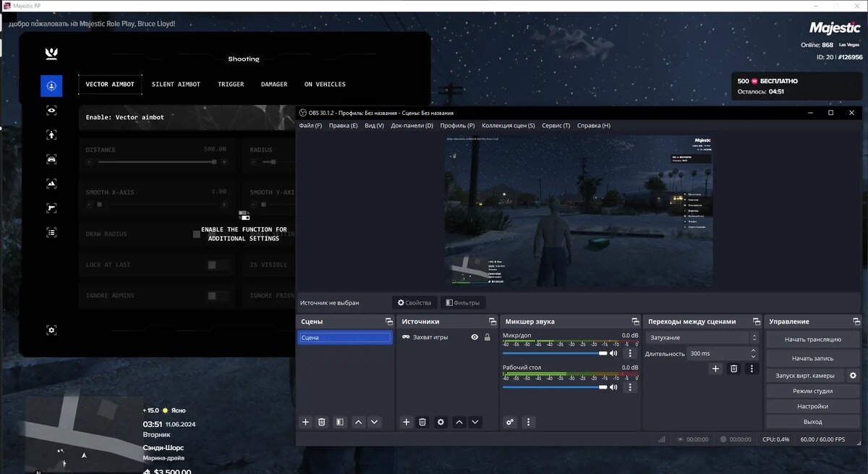Mute the Микр/доп speaker icon

[x=613, y=353]
